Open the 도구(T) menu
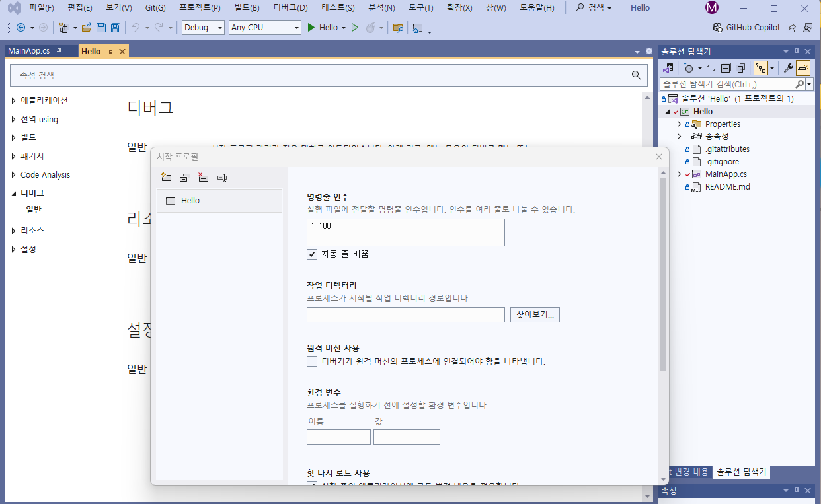 pos(421,8)
